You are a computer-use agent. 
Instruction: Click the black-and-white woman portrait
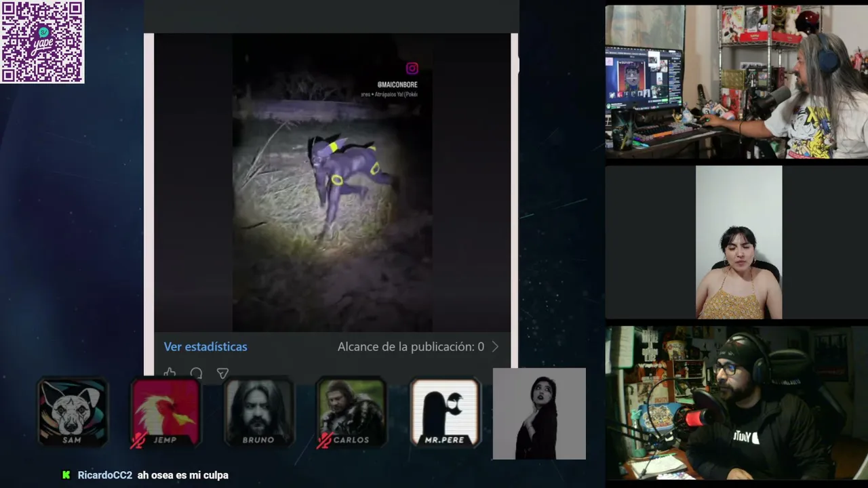pos(539,413)
